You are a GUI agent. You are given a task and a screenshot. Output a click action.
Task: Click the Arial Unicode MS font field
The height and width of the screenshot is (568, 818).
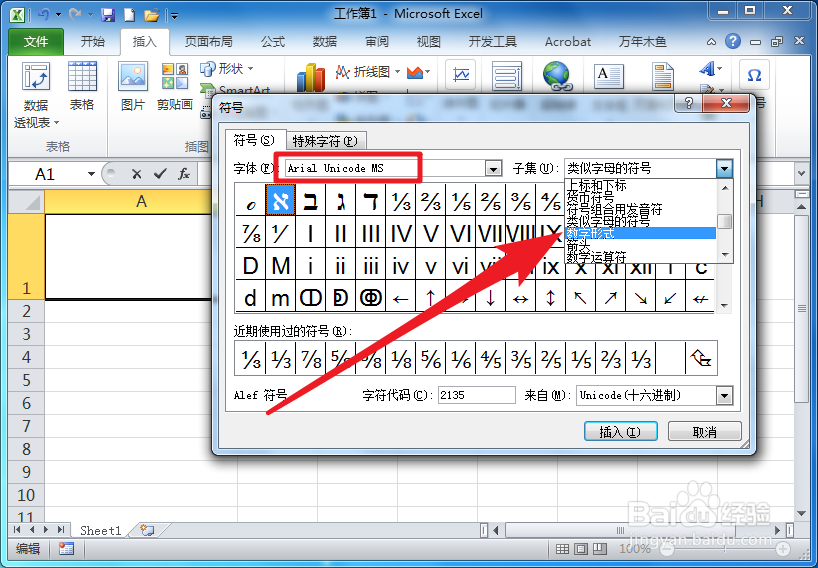(385, 168)
